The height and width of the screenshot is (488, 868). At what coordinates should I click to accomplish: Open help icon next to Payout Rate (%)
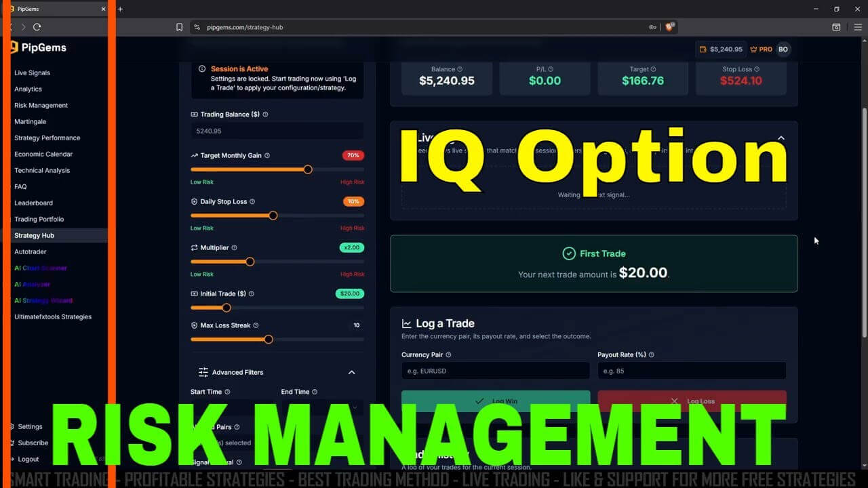[x=651, y=354]
